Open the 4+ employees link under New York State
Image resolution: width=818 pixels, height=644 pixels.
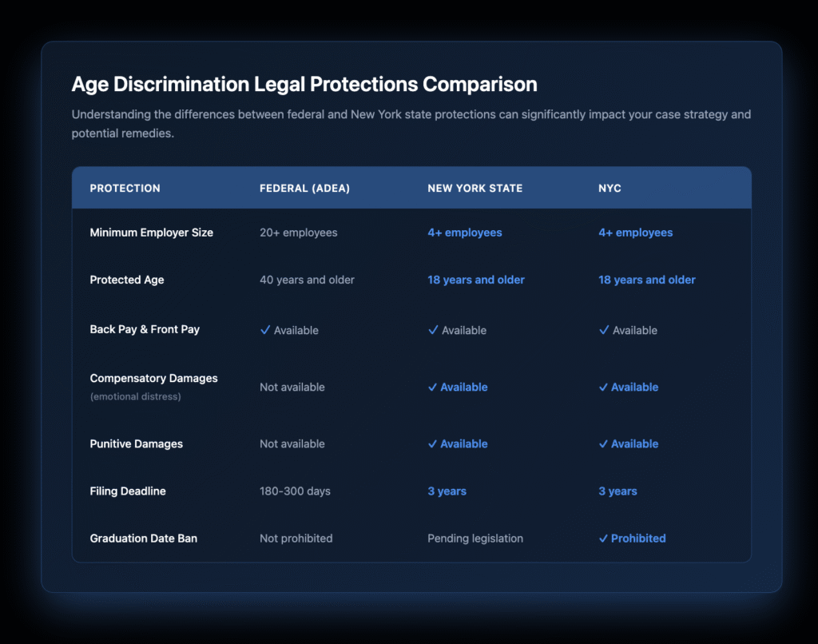(465, 233)
